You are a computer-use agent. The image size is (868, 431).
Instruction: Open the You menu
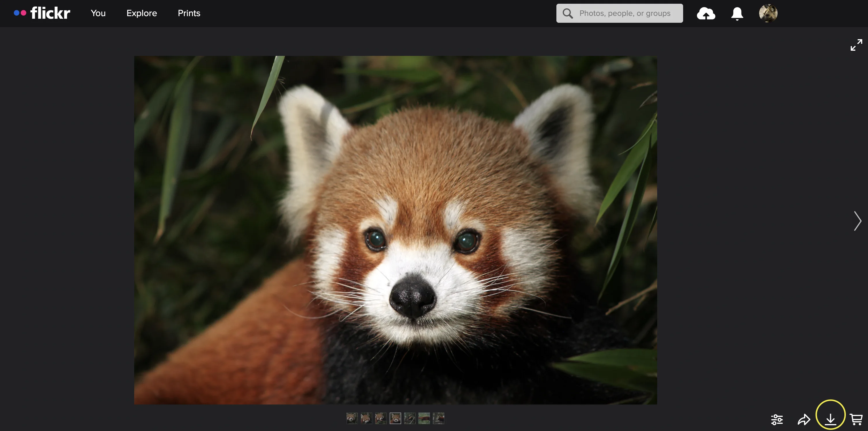pyautogui.click(x=98, y=13)
